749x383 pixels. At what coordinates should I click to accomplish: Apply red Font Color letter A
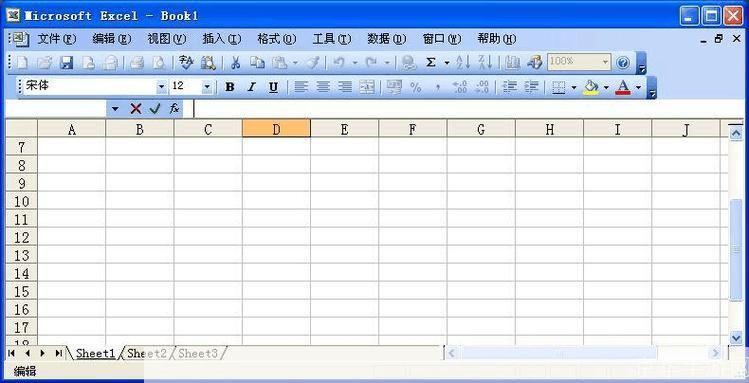(x=623, y=87)
